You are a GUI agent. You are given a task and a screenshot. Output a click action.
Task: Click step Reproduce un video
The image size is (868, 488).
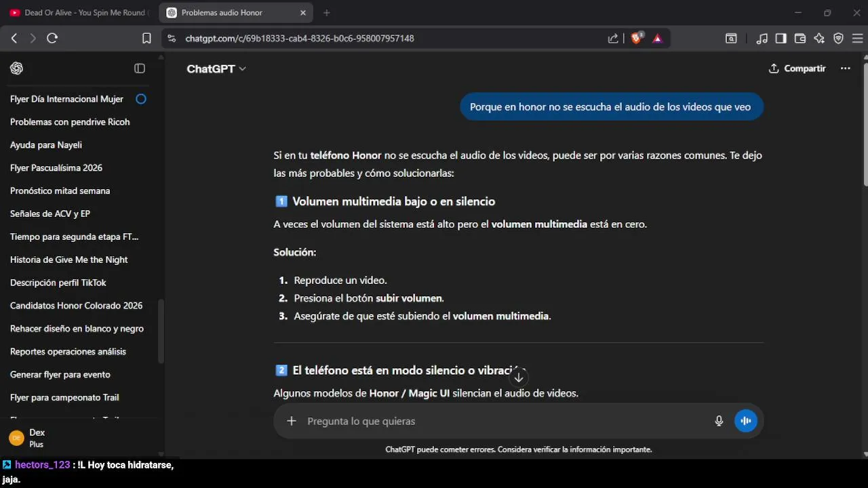[340, 280]
